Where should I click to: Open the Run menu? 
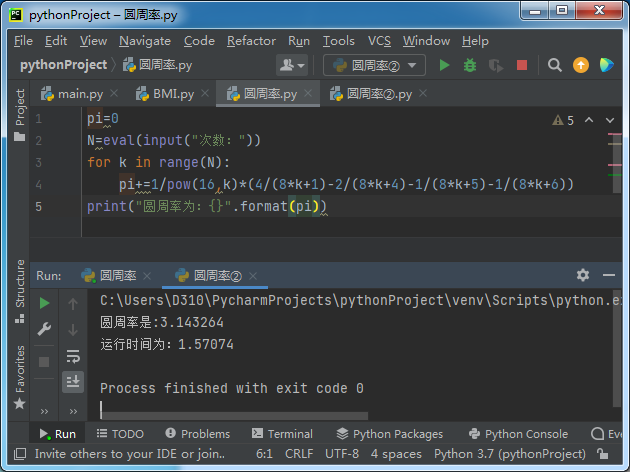[x=299, y=41]
